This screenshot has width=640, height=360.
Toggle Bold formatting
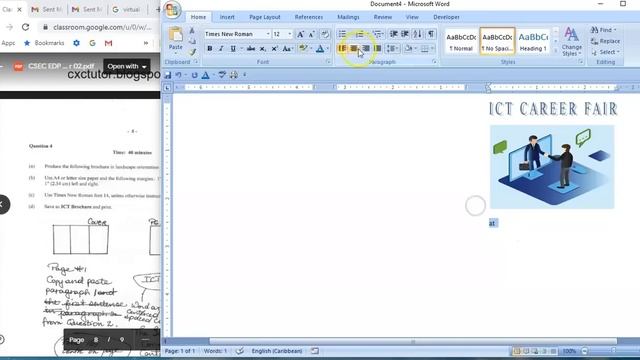tap(210, 49)
